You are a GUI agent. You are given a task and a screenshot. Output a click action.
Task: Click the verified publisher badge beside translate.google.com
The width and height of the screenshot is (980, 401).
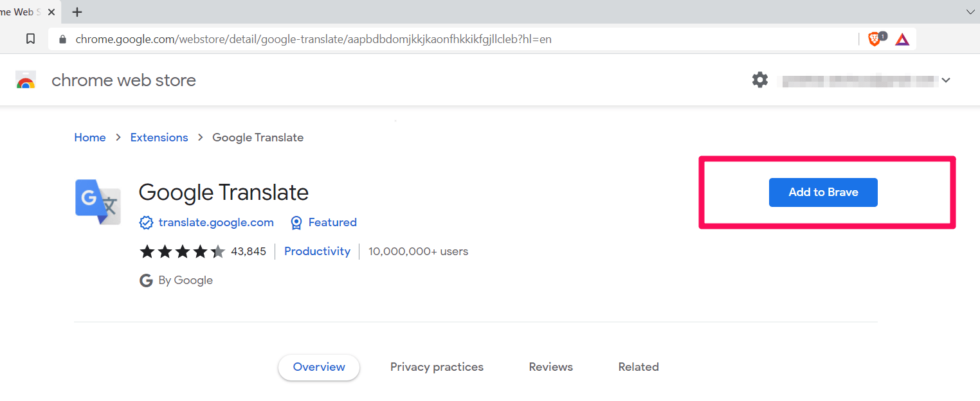pos(146,222)
